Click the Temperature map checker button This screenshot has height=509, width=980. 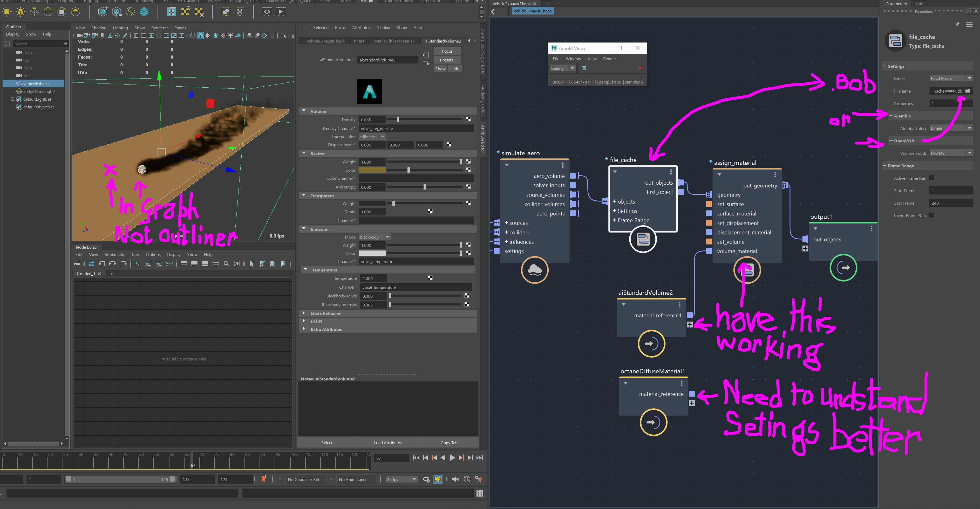(430, 278)
